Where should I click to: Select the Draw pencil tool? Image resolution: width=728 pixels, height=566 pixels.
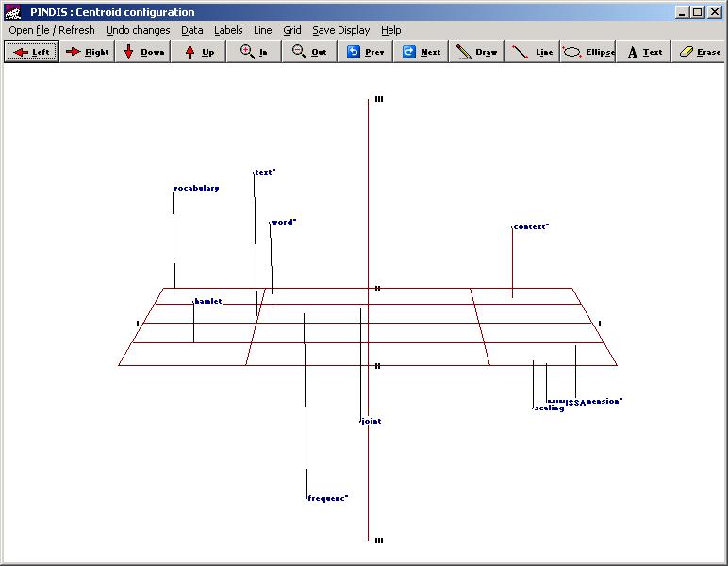(x=476, y=52)
